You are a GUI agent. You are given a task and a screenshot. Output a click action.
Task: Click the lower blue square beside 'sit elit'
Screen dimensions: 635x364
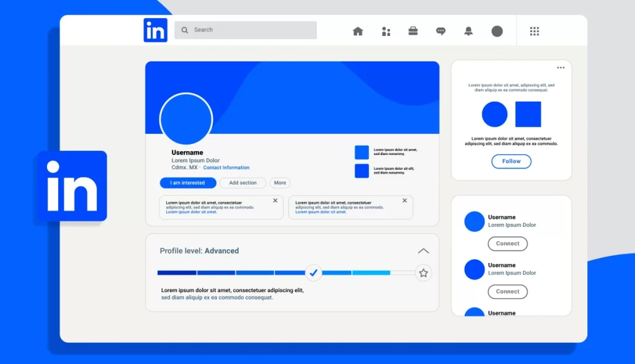click(x=362, y=171)
